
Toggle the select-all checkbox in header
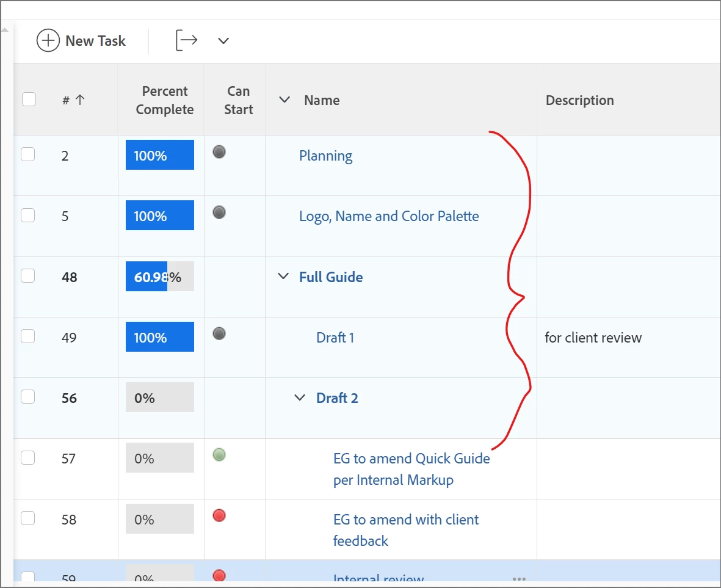(x=29, y=100)
